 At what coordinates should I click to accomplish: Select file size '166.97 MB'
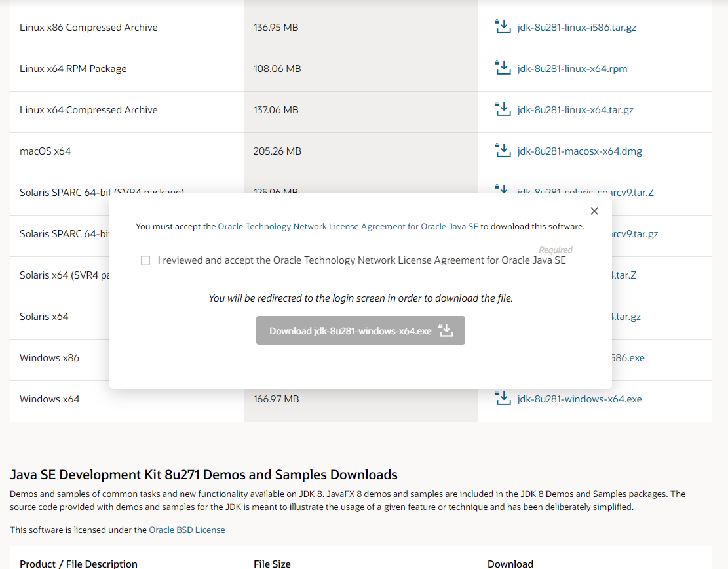pos(277,399)
